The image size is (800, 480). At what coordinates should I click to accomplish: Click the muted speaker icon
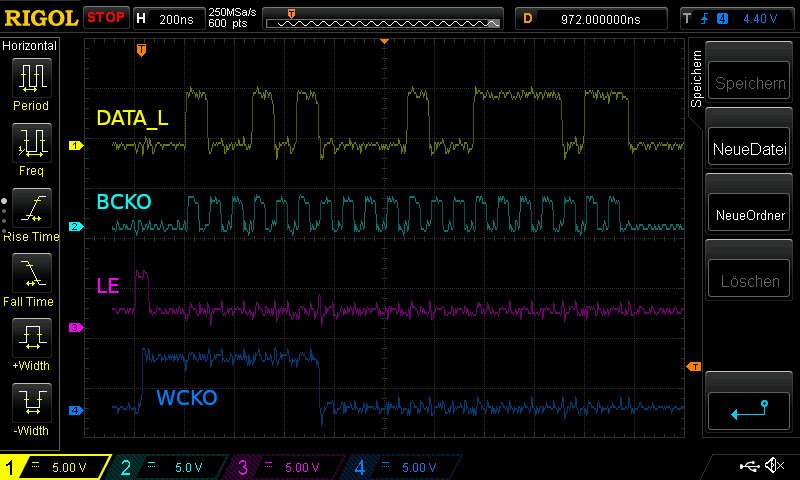pos(774,465)
